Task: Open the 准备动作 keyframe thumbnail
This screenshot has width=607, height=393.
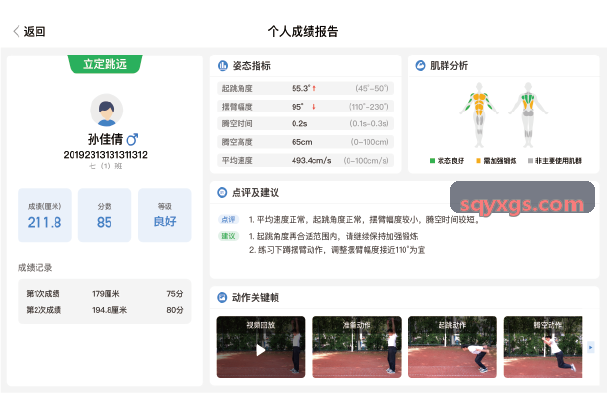Action: pyautogui.click(x=357, y=347)
